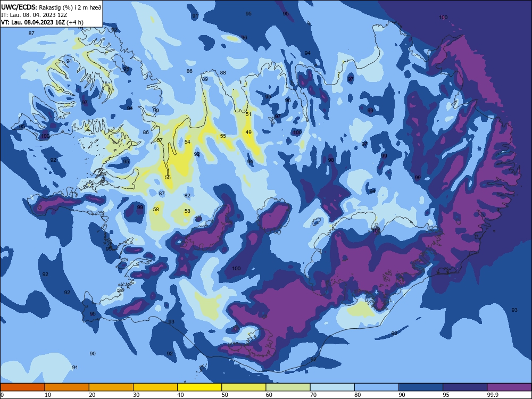Image resolution: width=532 pixels, height=399 pixels.
Task: Click the pale blue 70–80 legend swatch
Action: click(x=332, y=387)
